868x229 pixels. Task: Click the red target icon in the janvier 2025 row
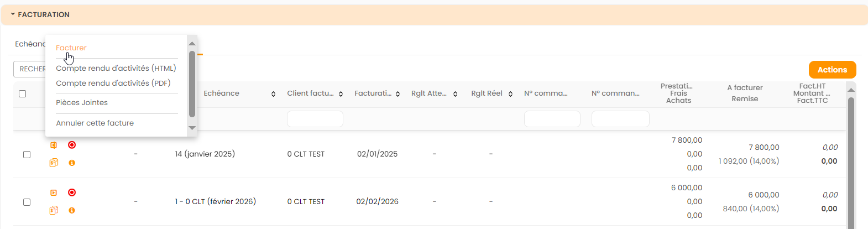pyautogui.click(x=72, y=145)
